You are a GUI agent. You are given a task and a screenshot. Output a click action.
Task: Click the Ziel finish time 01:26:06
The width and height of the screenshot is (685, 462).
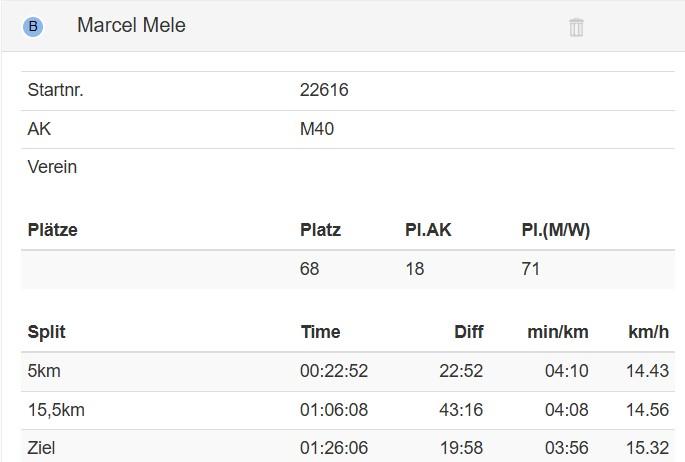pos(334,448)
